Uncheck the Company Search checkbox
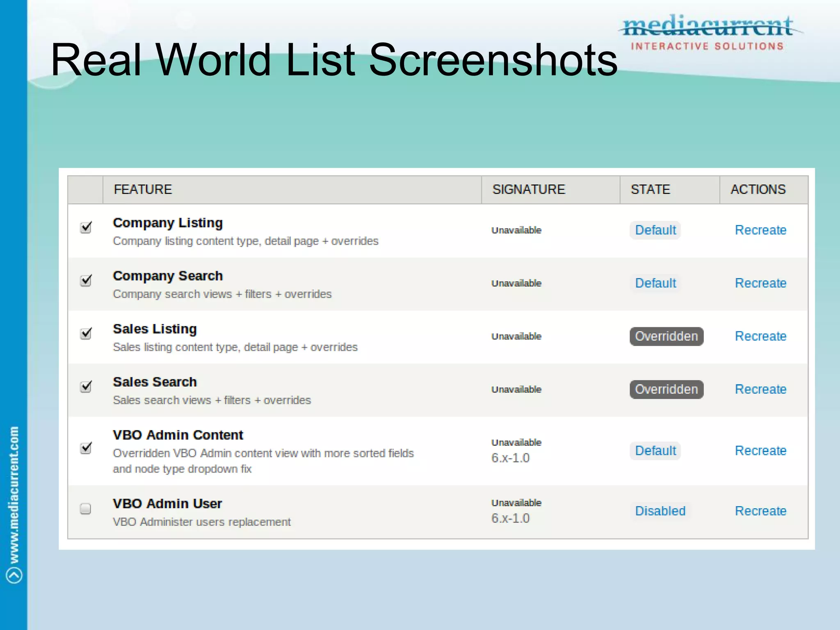This screenshot has width=840, height=630. [x=86, y=281]
